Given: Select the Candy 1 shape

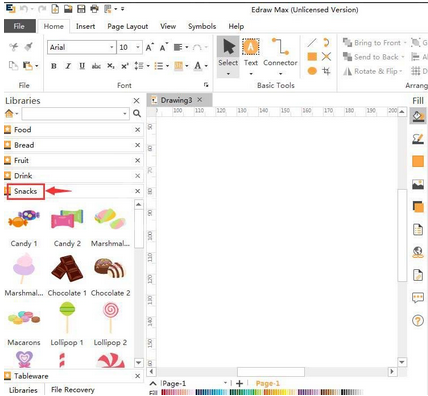Looking at the screenshot, I should click(24, 227).
